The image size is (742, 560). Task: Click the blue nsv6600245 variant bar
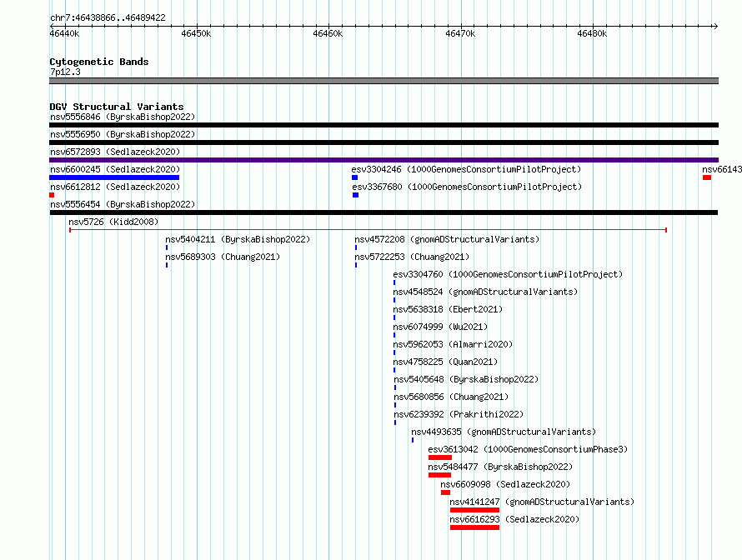(114, 177)
